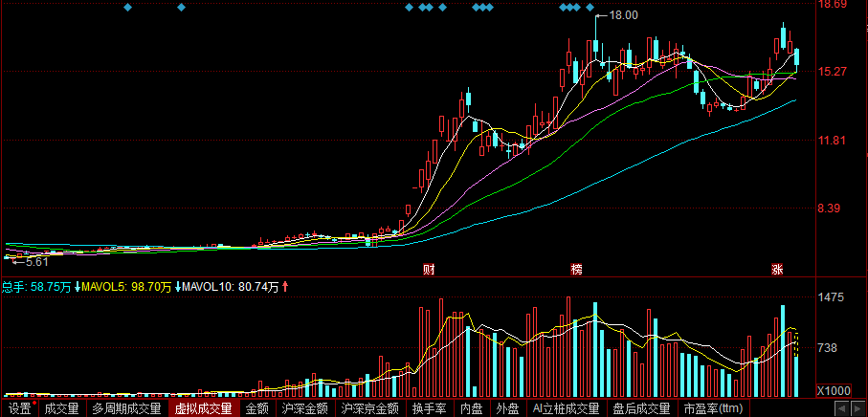Click the 总手: 58.75万 volume readout
Screen dimensions: 868x417
36,287
